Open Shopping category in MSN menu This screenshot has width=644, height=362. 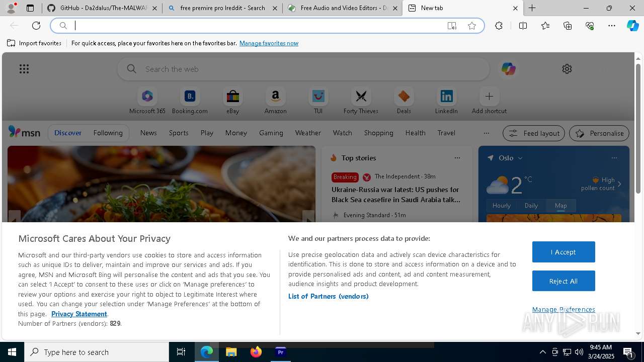tap(379, 133)
